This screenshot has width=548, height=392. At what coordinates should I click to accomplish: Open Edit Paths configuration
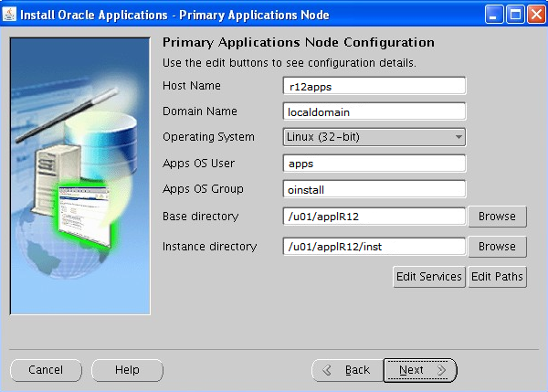497,277
